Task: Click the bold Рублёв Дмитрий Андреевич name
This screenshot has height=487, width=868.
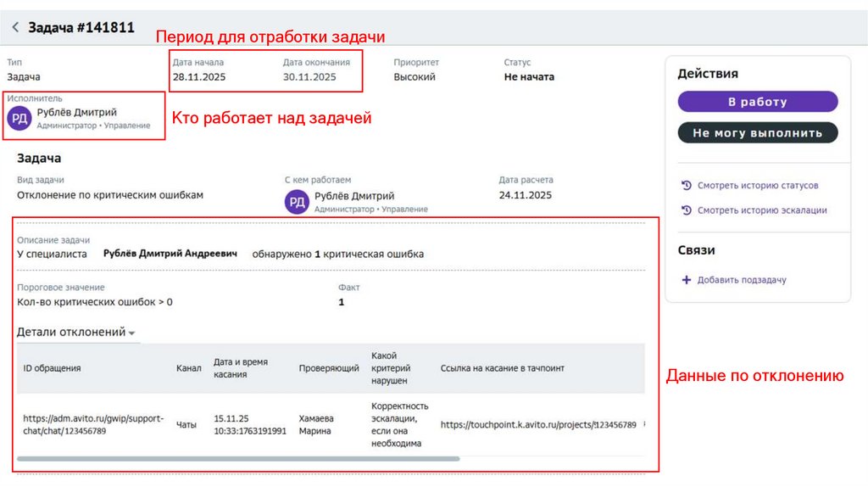Action: (x=170, y=253)
